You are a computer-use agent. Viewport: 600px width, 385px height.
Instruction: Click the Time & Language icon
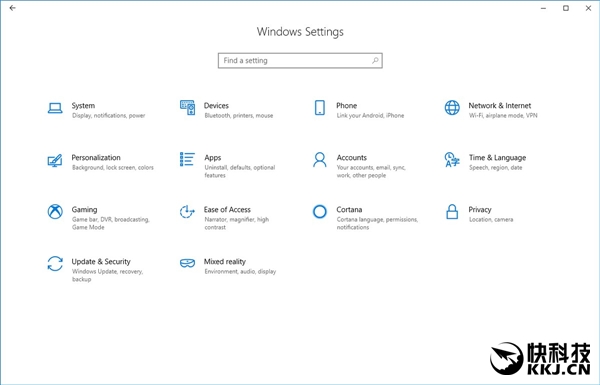point(452,160)
